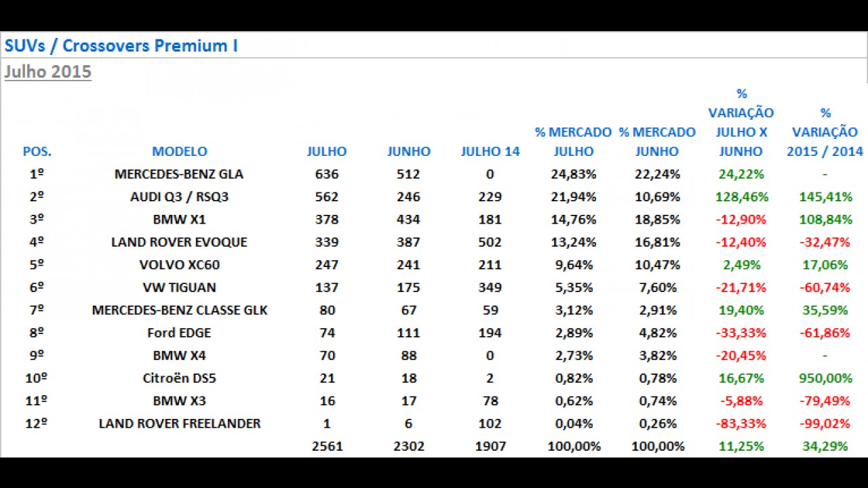Click the position '12º' cell
The width and height of the screenshot is (868, 488).
coord(37,424)
